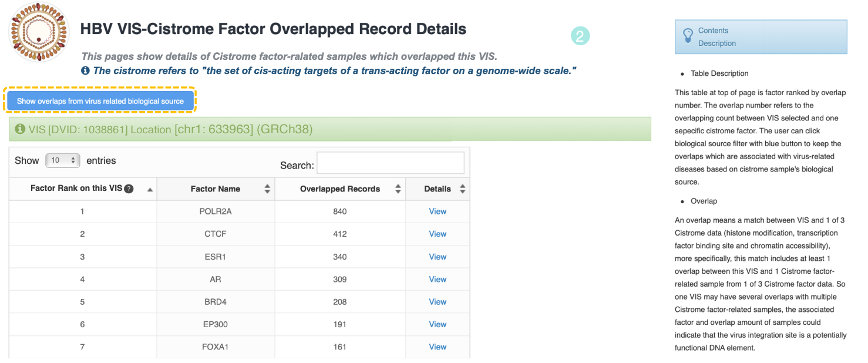The height and width of the screenshot is (363, 868).
Task: Click inside the table Search field
Action: pyautogui.click(x=391, y=163)
